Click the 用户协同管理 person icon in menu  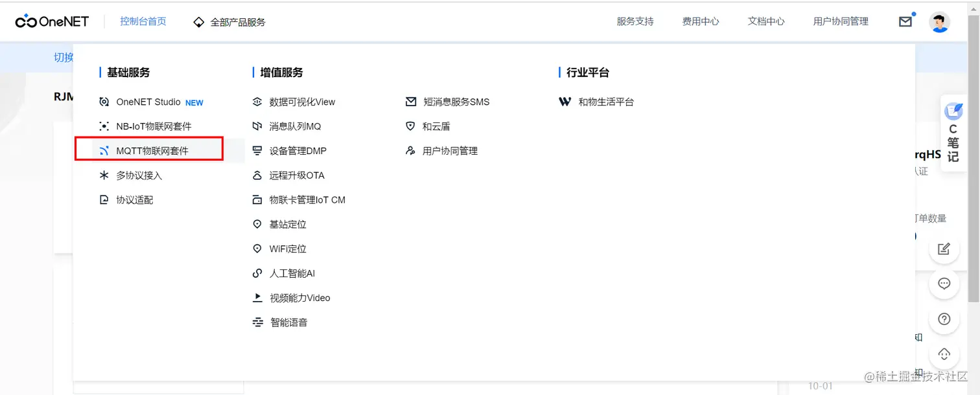[x=410, y=151]
